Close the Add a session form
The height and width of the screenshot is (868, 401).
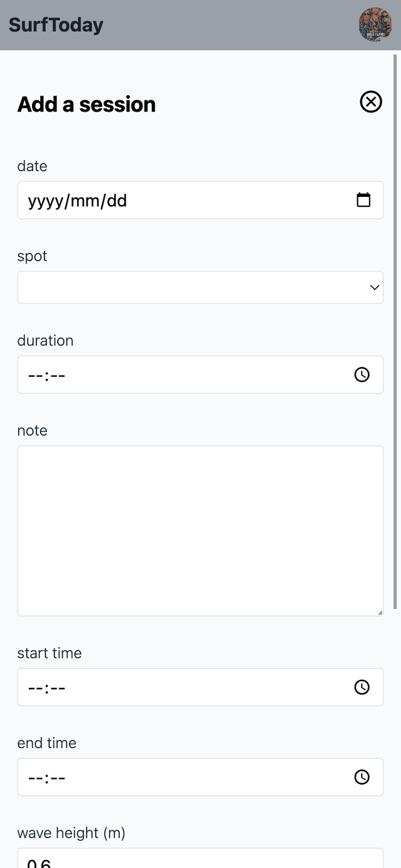pos(371,102)
